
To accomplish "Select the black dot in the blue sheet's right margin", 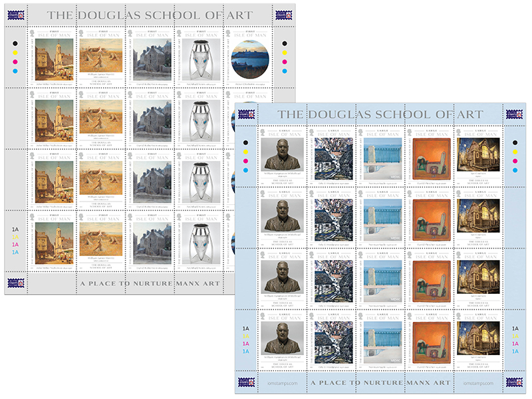I will (x=515, y=143).
